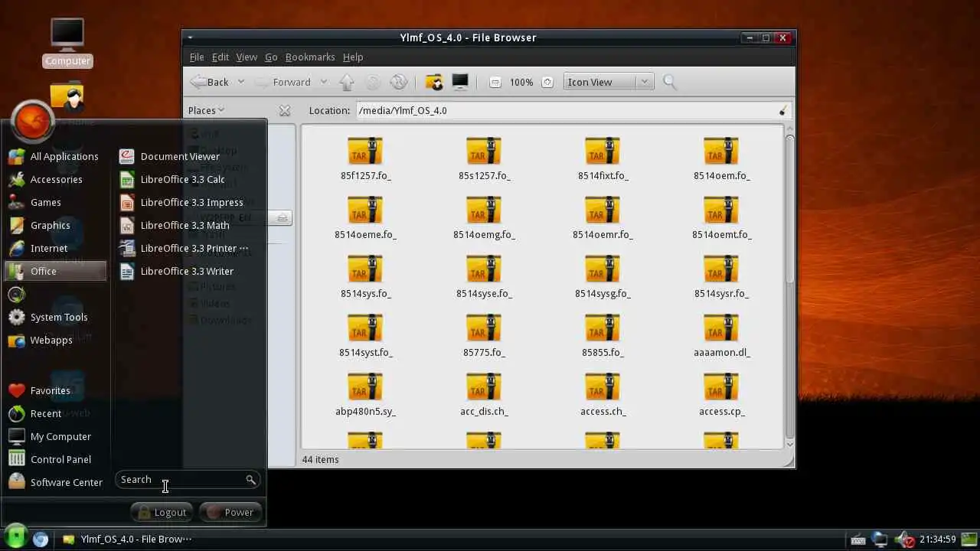Select Games category in start menu

[55, 202]
